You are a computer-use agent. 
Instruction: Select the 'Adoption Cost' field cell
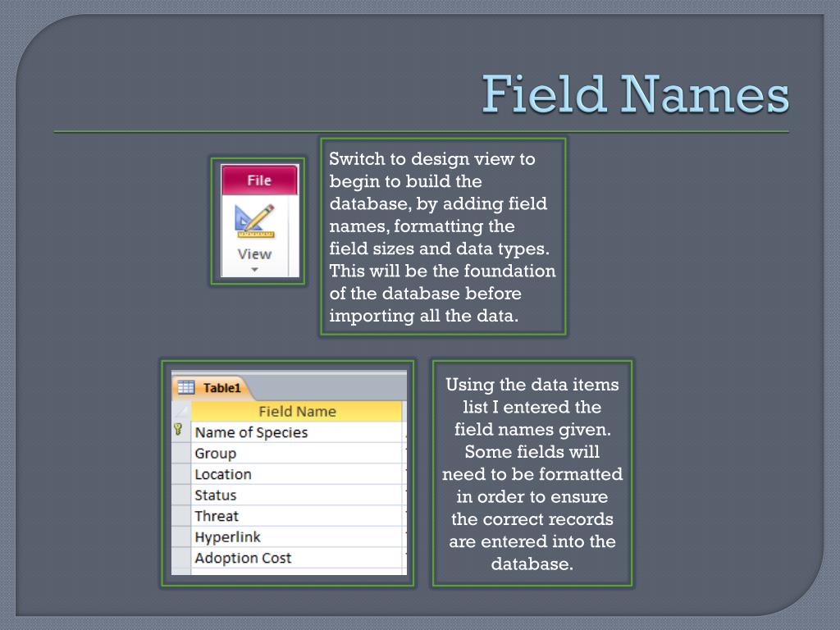pos(296,558)
